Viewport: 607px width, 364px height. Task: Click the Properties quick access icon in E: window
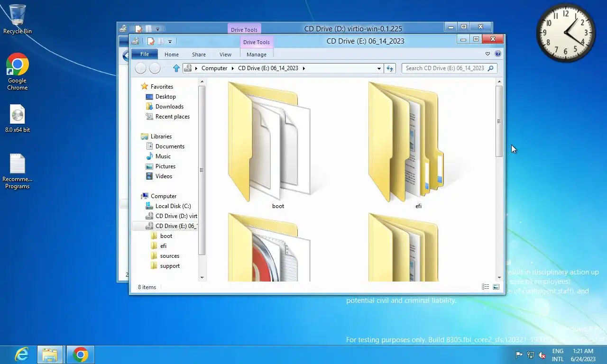[151, 41]
